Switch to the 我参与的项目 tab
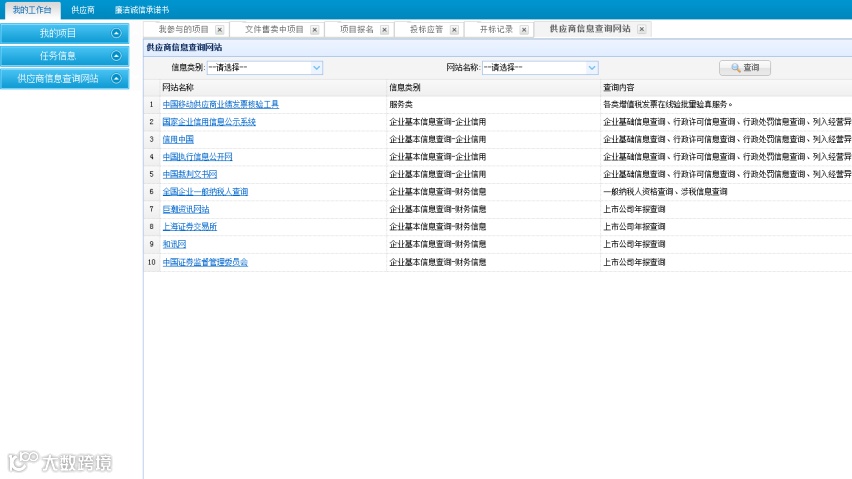852x479 pixels. [x=183, y=29]
